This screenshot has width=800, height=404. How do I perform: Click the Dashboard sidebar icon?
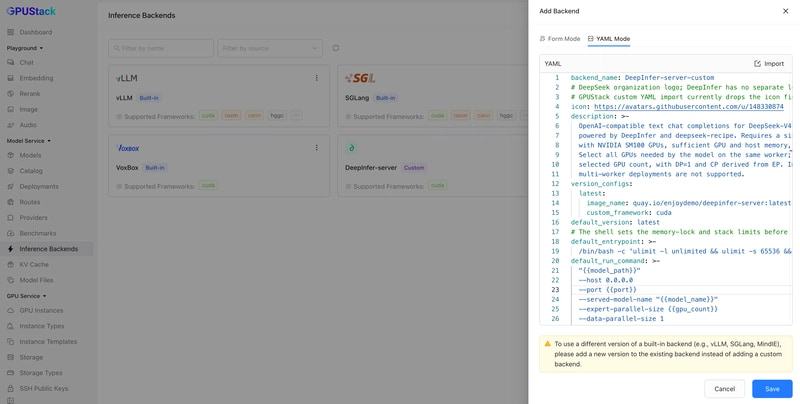pyautogui.click(x=11, y=32)
